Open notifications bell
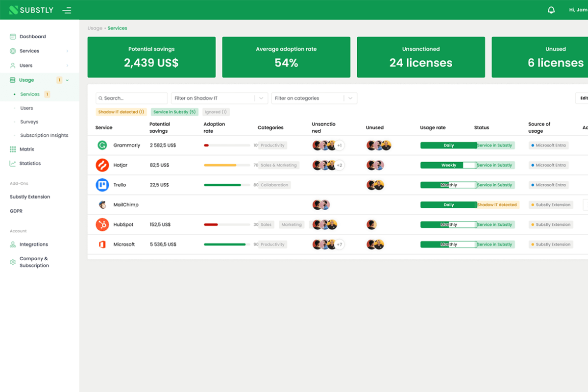 pyautogui.click(x=551, y=10)
